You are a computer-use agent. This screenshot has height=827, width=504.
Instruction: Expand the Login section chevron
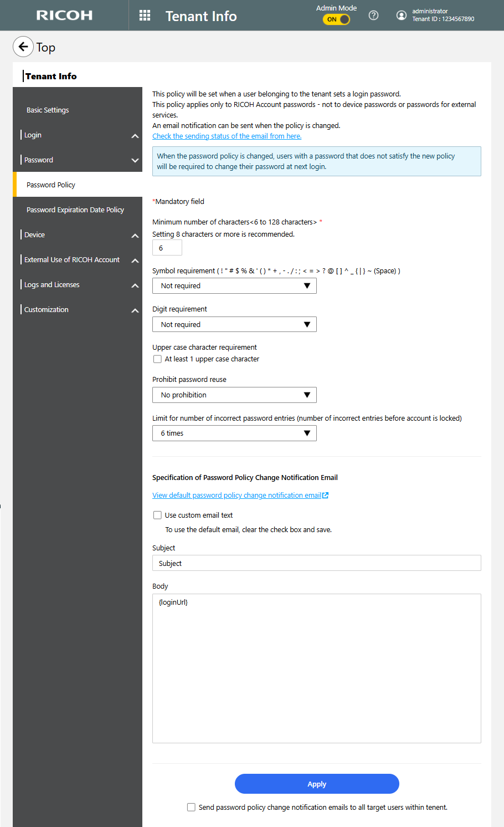coord(135,136)
